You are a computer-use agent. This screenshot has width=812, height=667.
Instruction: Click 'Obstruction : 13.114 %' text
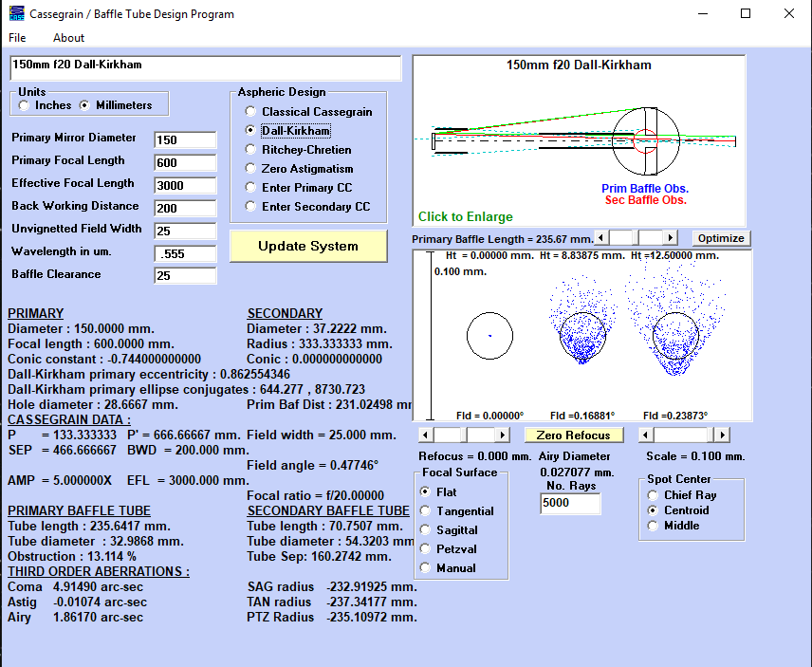tap(72, 556)
